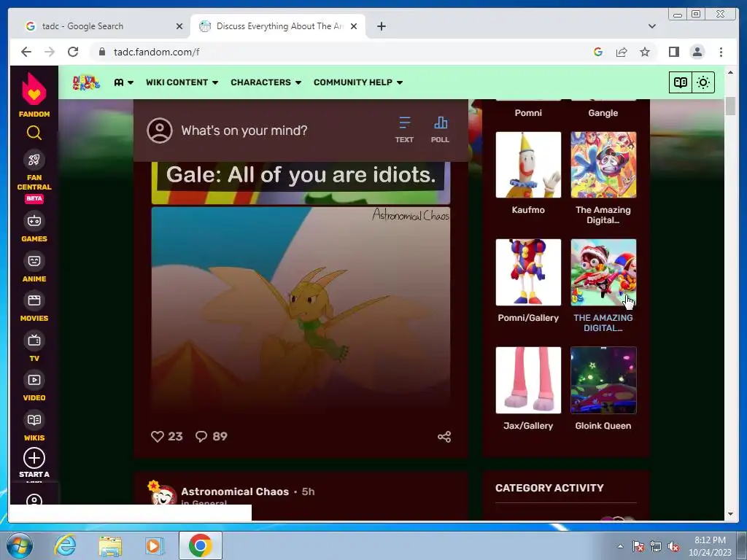747x560 pixels.
Task: Click the taskbar clock 8:12 PM
Action: coord(710,545)
